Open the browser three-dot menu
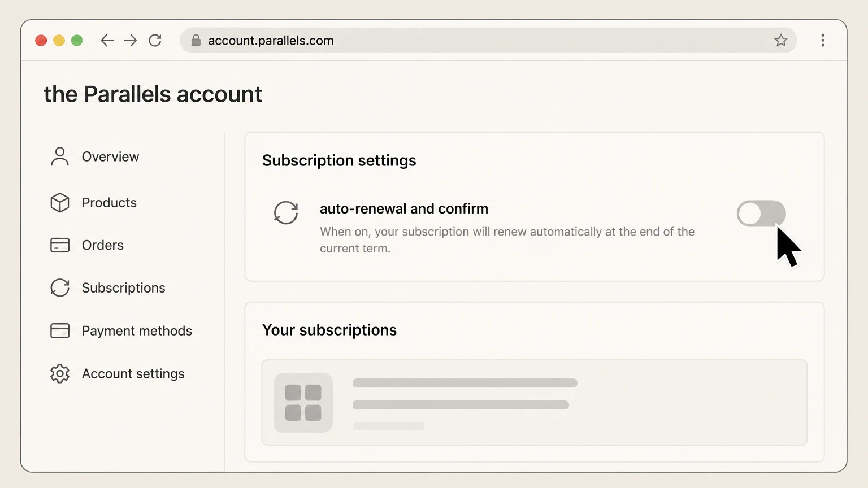This screenshot has width=868, height=488. tap(823, 40)
